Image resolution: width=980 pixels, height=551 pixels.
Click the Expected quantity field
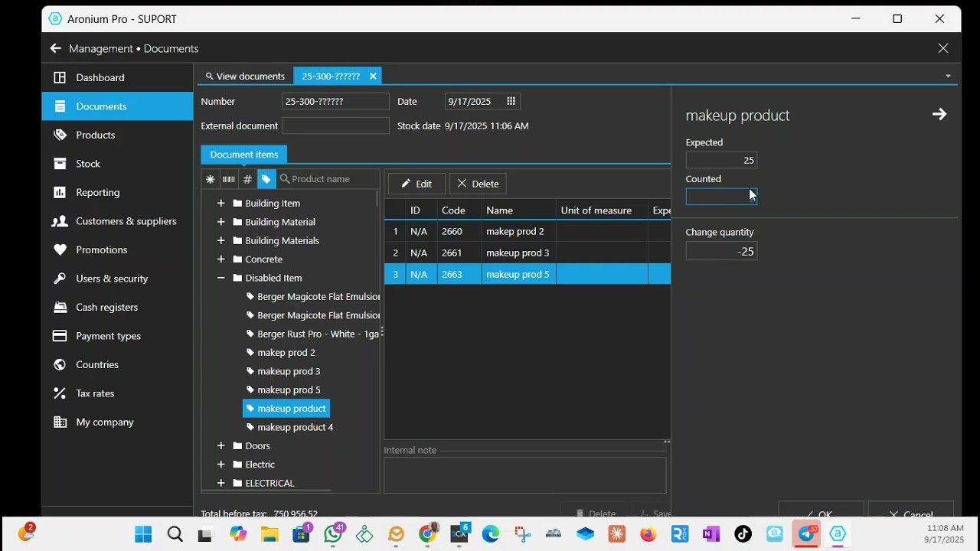(x=721, y=160)
